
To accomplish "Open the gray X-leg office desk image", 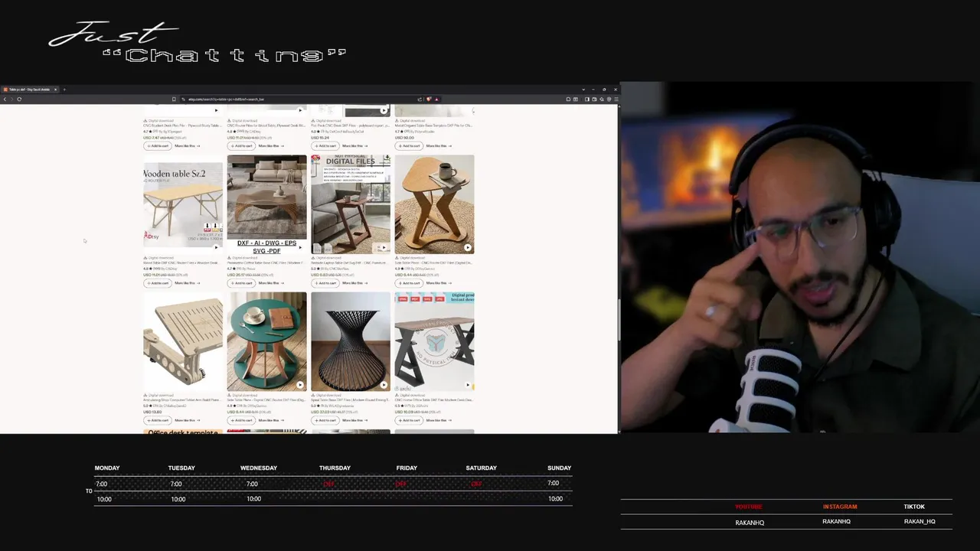I will click(x=434, y=341).
